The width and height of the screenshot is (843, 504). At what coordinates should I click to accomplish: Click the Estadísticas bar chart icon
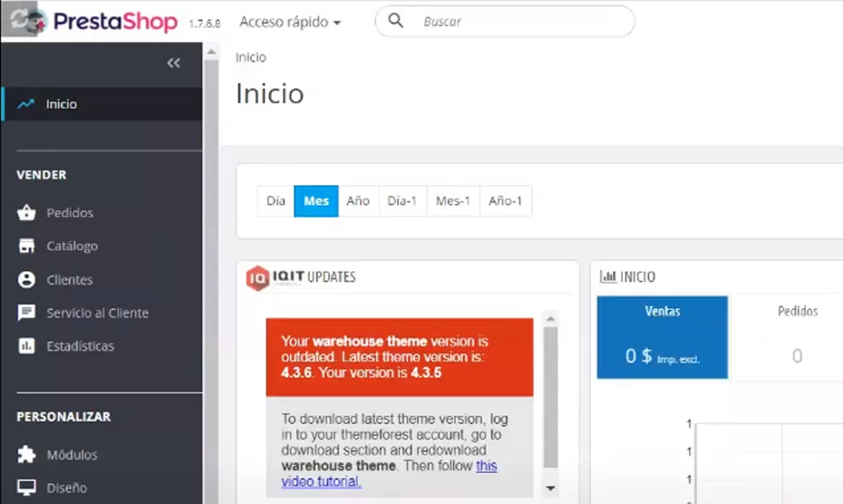pyautogui.click(x=26, y=346)
